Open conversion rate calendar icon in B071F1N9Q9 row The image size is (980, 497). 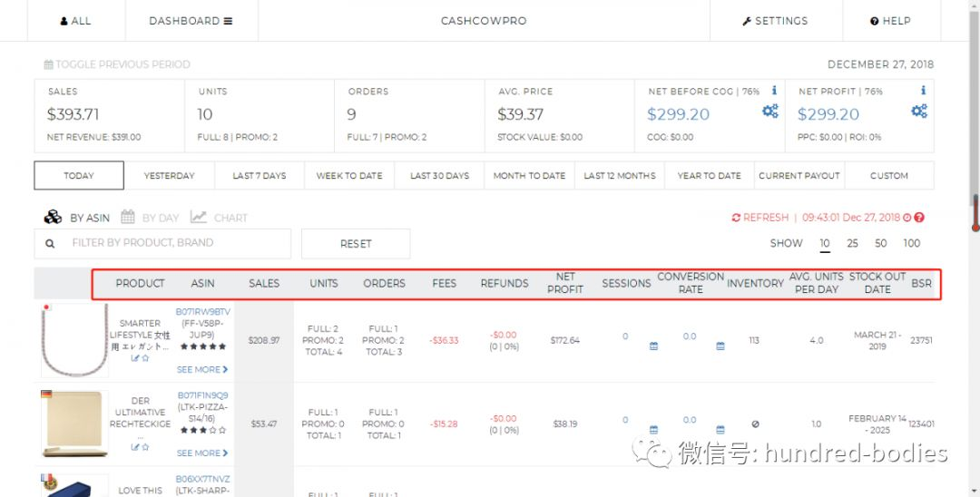click(720, 430)
